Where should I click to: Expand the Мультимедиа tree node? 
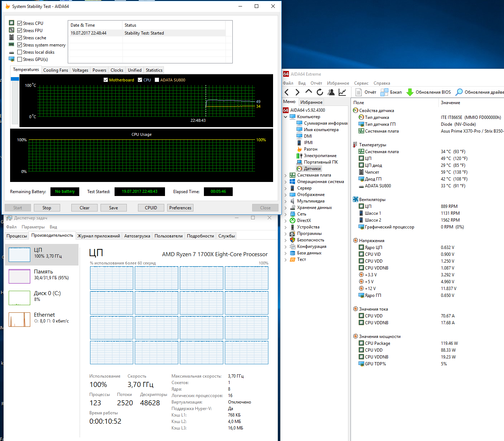(286, 201)
